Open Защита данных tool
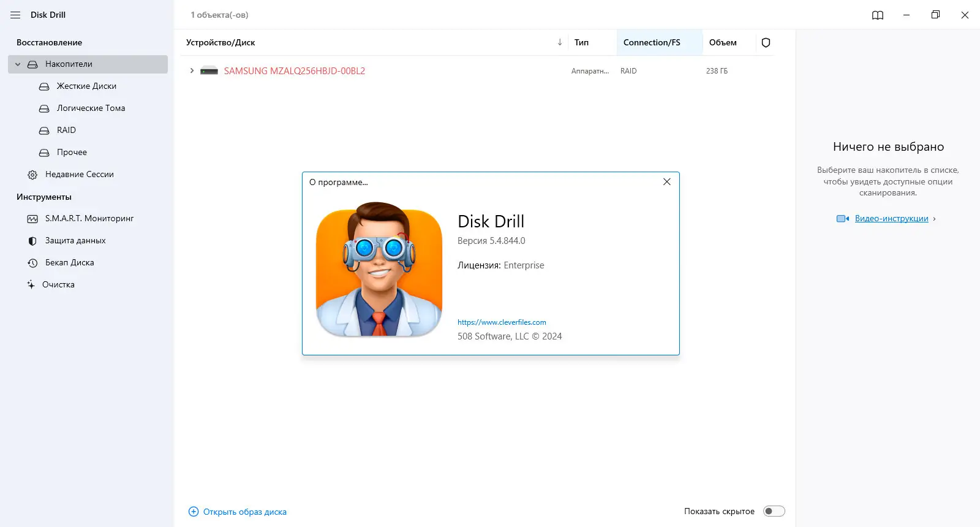This screenshot has height=527, width=980. (75, 240)
